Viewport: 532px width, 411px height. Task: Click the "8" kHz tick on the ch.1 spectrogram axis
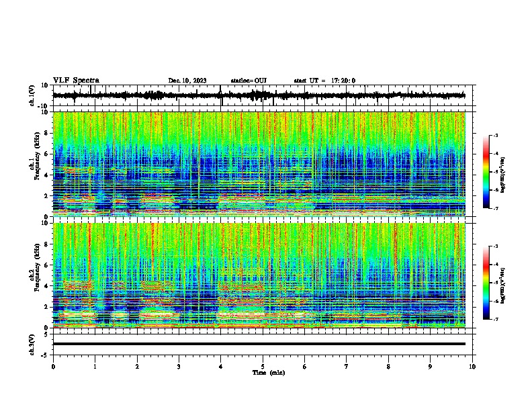pos(46,133)
